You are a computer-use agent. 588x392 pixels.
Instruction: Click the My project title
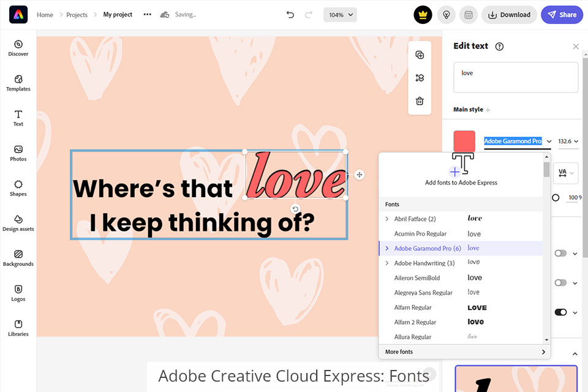click(x=118, y=15)
